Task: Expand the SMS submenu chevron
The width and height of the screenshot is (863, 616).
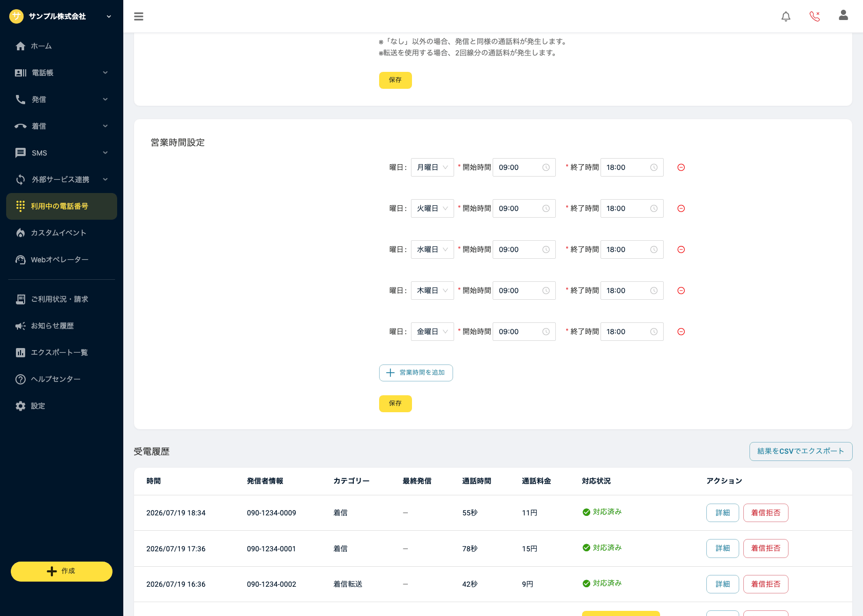Action: pyautogui.click(x=105, y=153)
